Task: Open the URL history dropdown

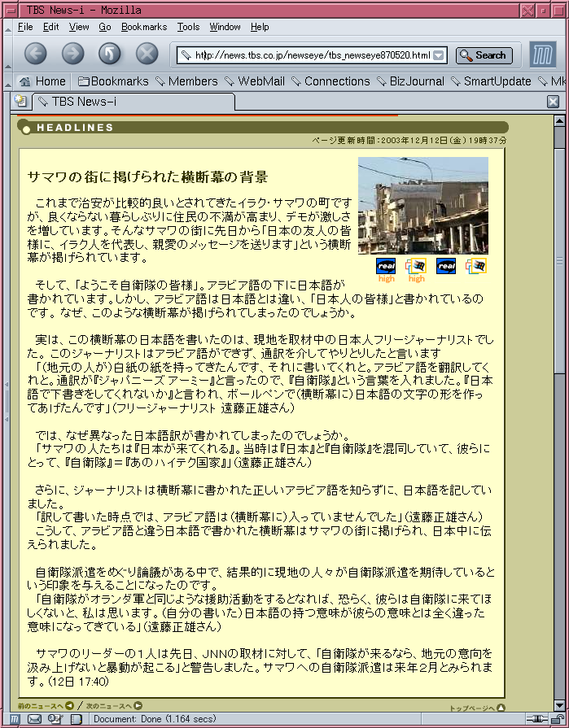Action: [x=439, y=55]
